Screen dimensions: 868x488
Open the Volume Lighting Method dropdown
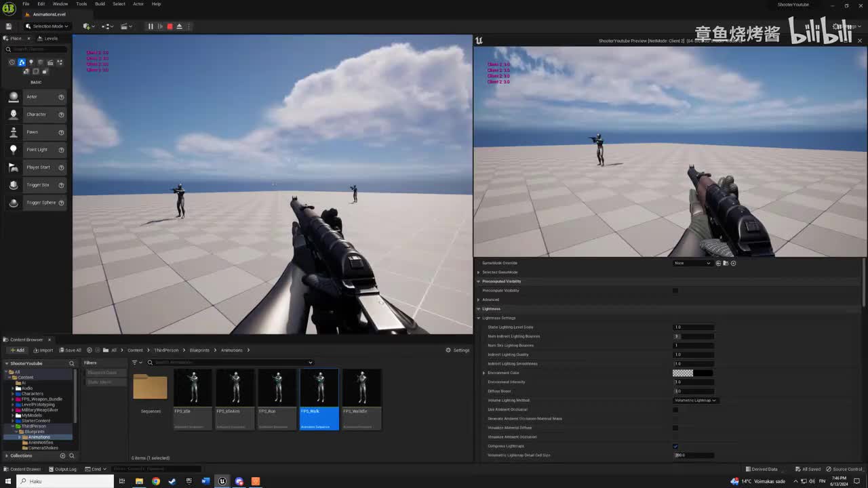point(696,401)
